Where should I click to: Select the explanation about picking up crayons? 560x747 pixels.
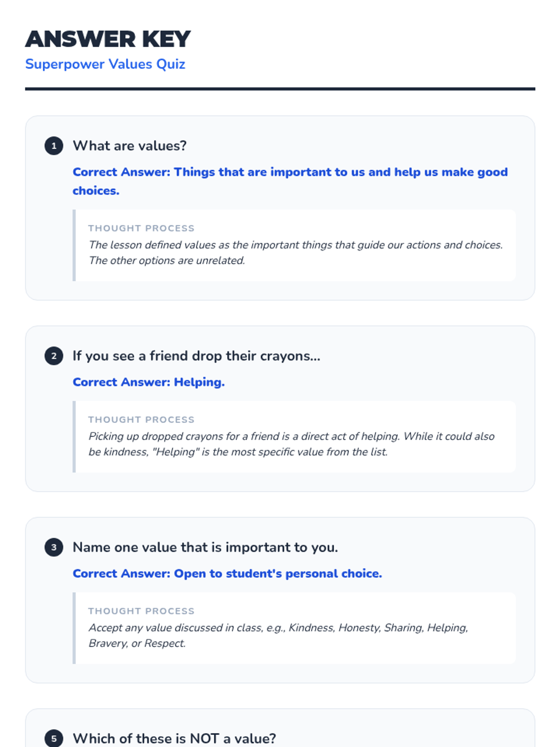point(291,444)
